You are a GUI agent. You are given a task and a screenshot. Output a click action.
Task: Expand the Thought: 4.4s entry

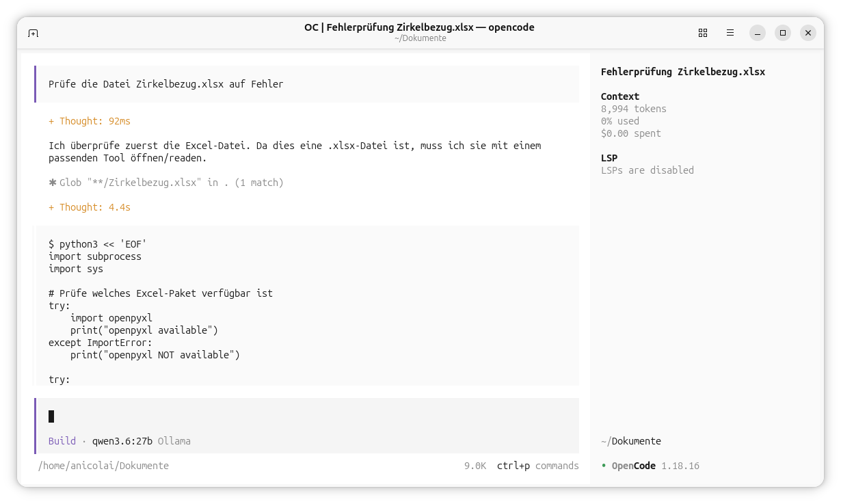[x=90, y=207]
